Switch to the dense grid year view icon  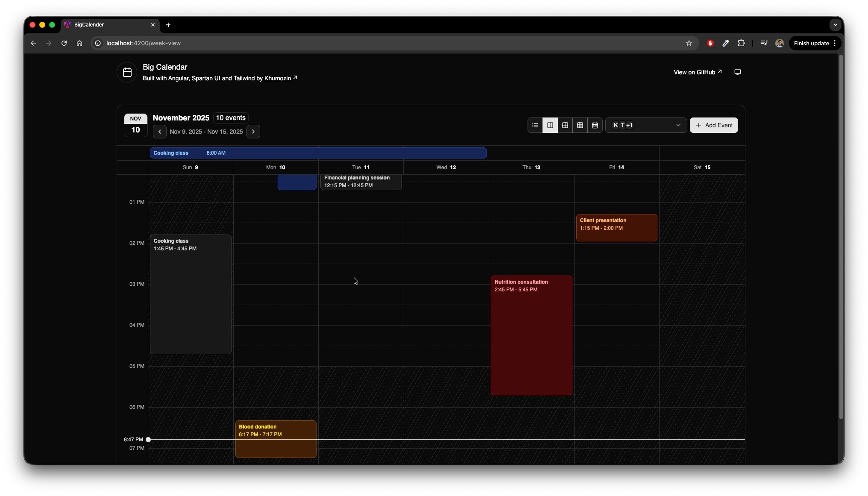pyautogui.click(x=580, y=125)
